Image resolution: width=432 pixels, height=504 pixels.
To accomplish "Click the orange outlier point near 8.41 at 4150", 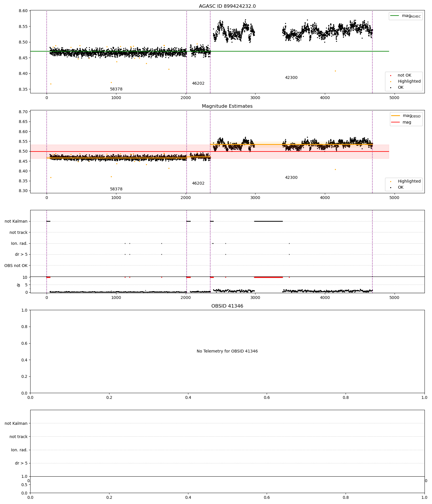I will [x=335, y=71].
